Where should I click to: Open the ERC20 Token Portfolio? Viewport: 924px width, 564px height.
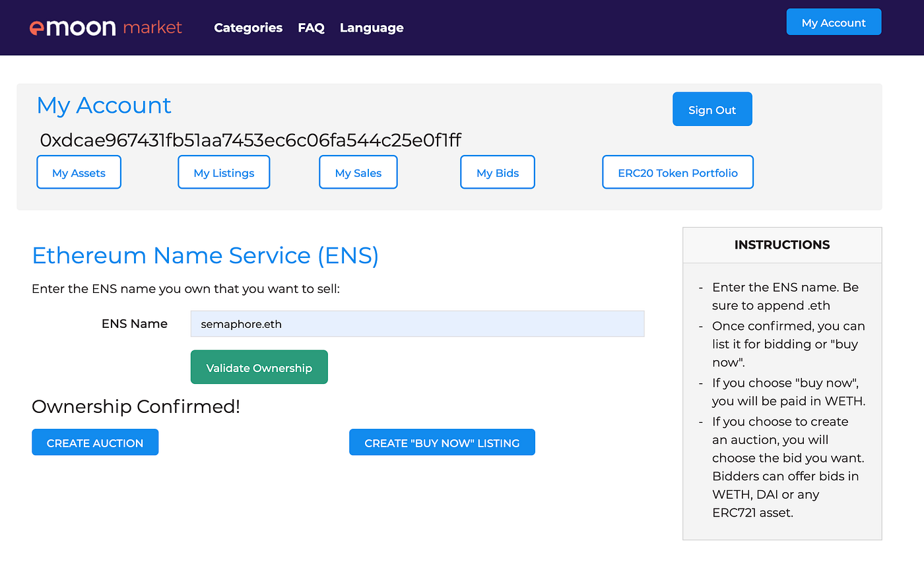point(678,173)
